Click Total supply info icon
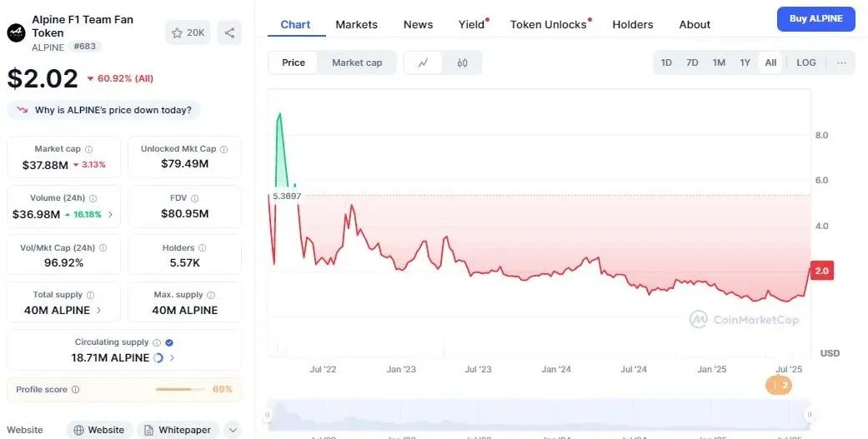This screenshot has height=439, width=868. click(x=90, y=295)
